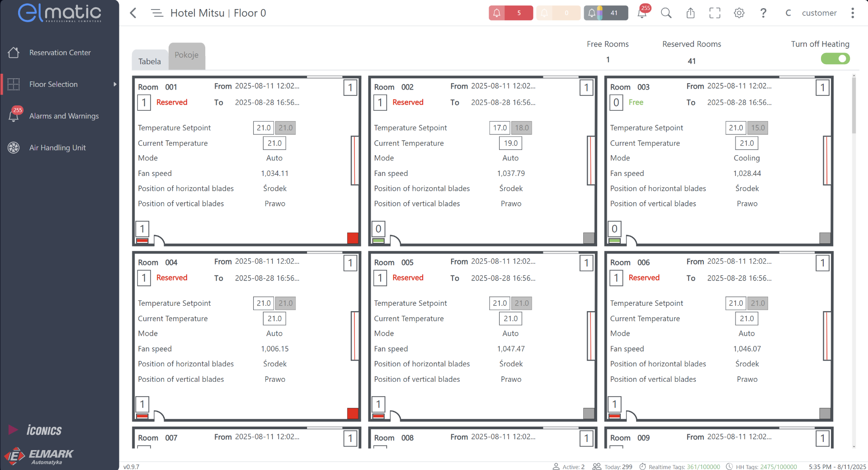Viewport: 868px width, 470px height.
Task: Click the ICONICS logo
Action: (35, 430)
